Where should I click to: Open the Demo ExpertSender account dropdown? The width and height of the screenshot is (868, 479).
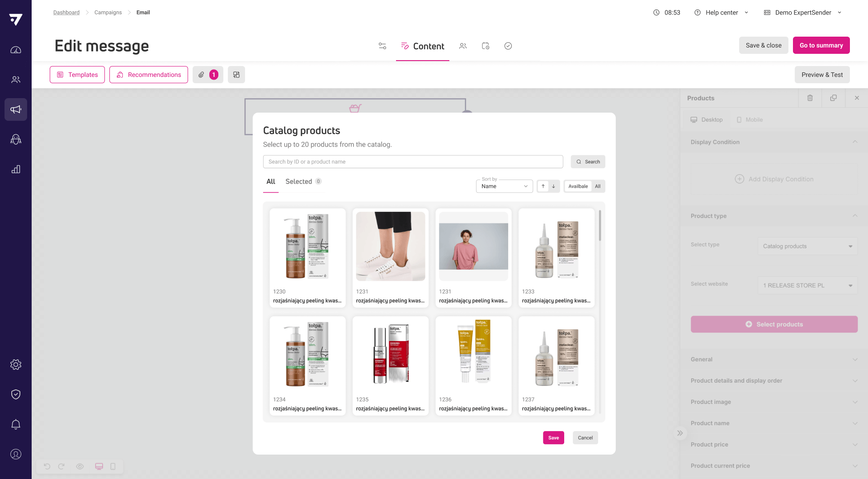(x=803, y=13)
